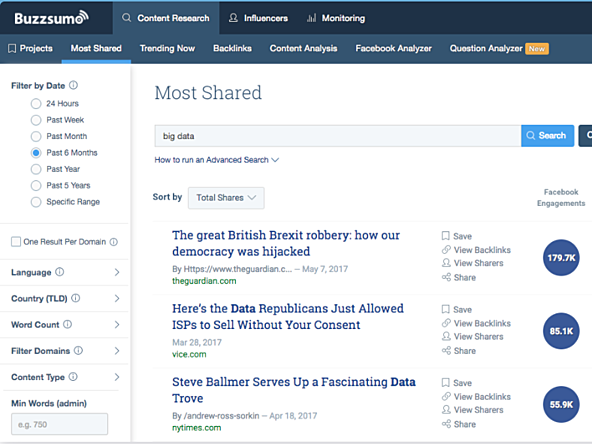Click the info icon next to Filter Domains
The height and width of the screenshot is (444, 592).
[x=78, y=350]
